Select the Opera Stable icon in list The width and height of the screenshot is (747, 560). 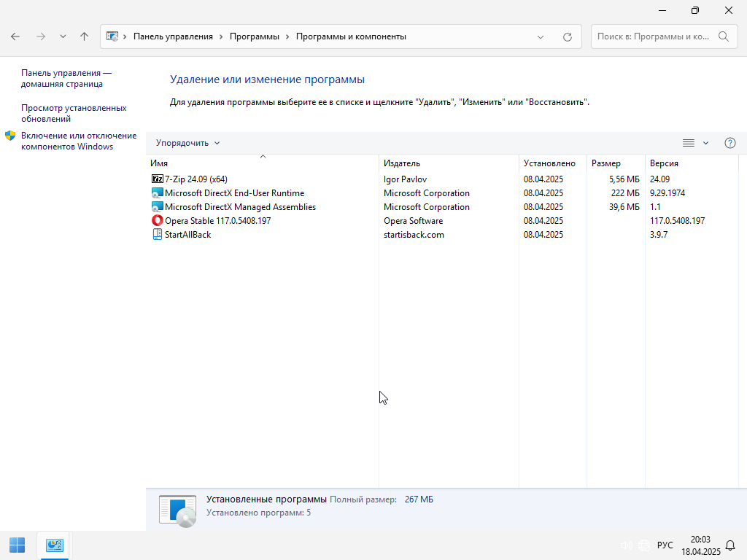(157, 221)
